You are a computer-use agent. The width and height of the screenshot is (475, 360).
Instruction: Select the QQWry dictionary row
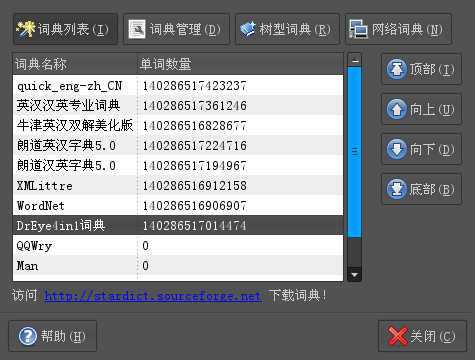click(178, 245)
